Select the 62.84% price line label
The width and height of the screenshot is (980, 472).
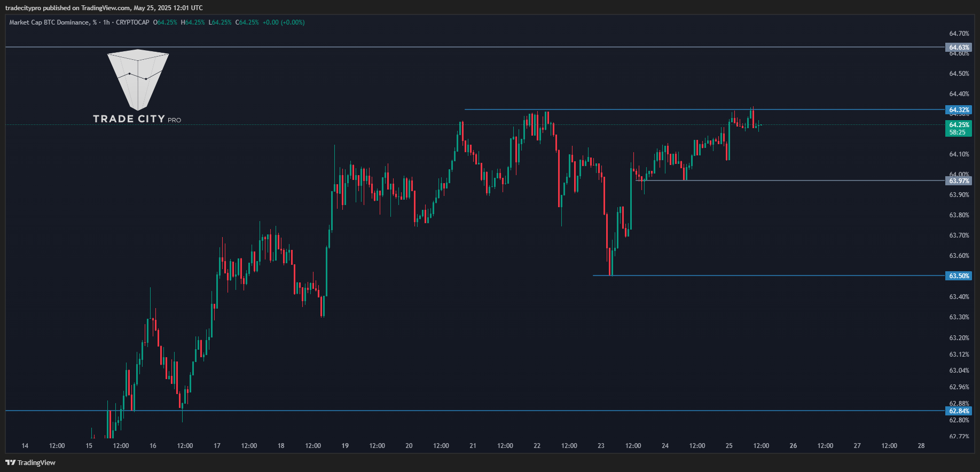point(959,411)
